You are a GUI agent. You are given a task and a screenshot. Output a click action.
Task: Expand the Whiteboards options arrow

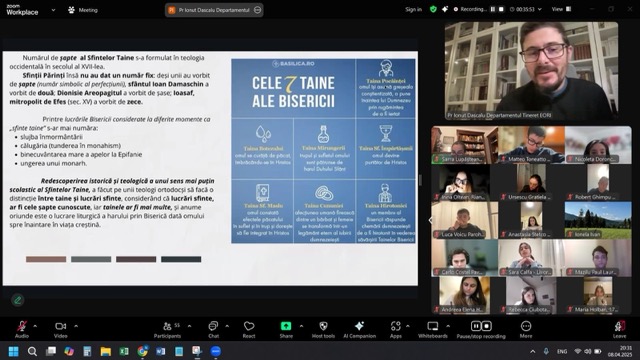(x=448, y=326)
